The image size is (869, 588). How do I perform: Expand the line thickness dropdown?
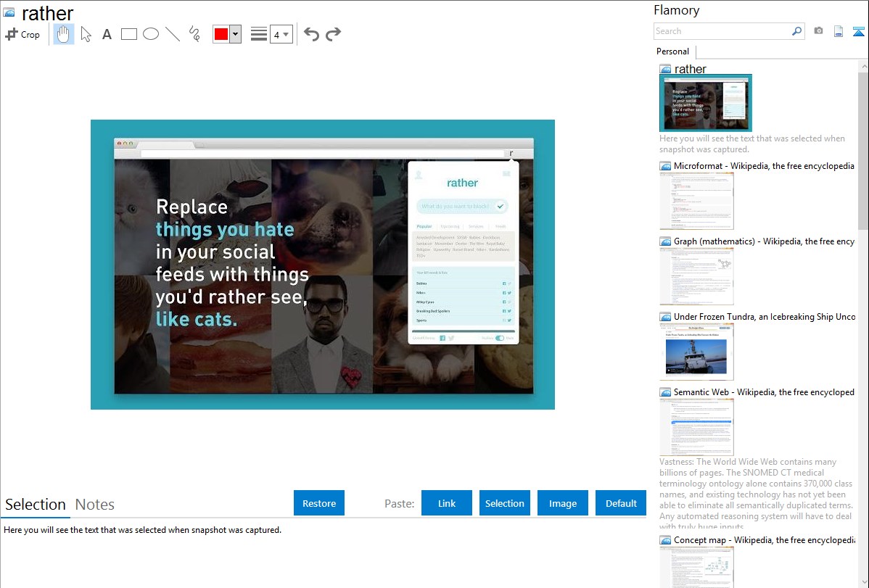(281, 34)
